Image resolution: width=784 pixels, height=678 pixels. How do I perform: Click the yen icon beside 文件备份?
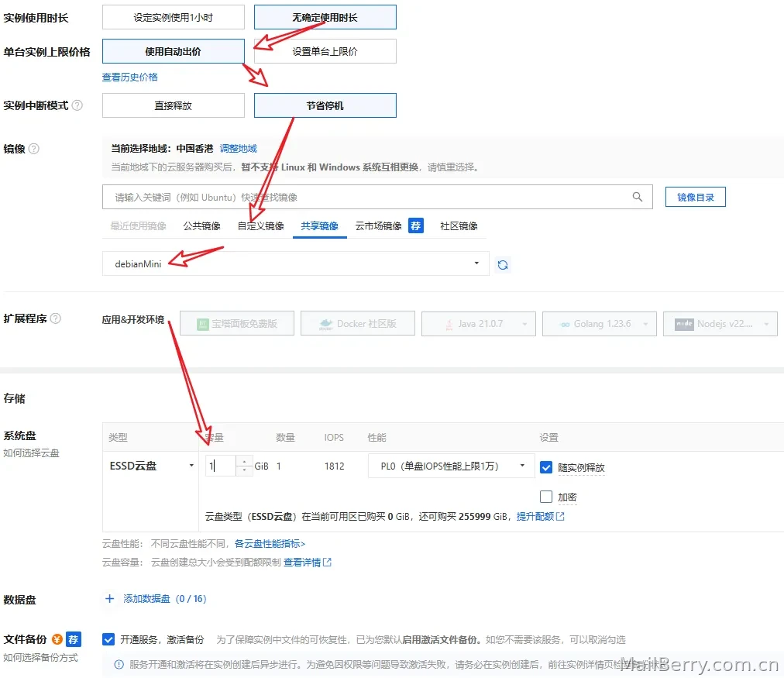[x=57, y=639]
